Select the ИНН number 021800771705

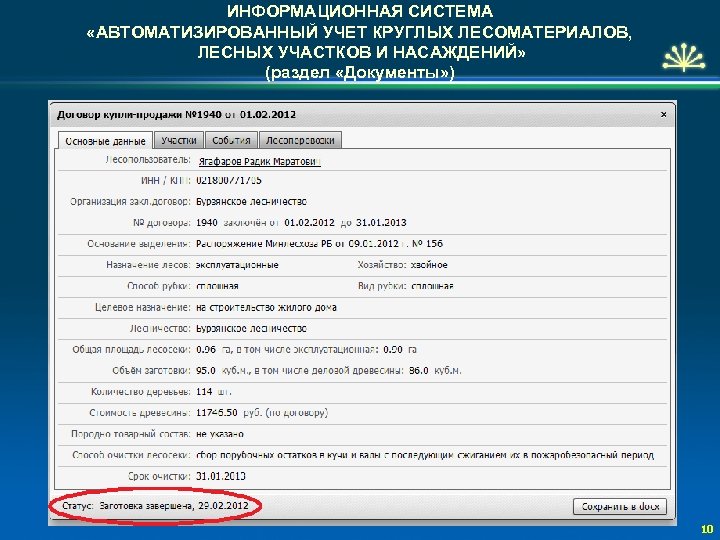coord(229,180)
